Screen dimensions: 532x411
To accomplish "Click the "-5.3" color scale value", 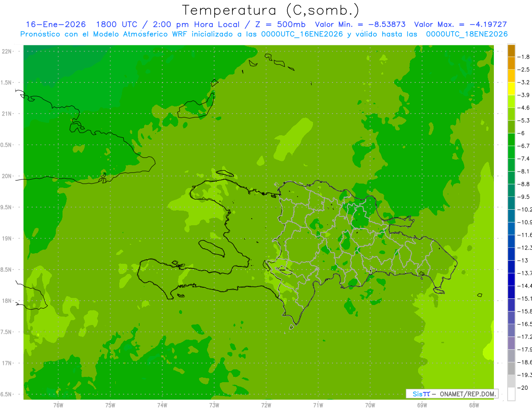I will (x=524, y=120).
